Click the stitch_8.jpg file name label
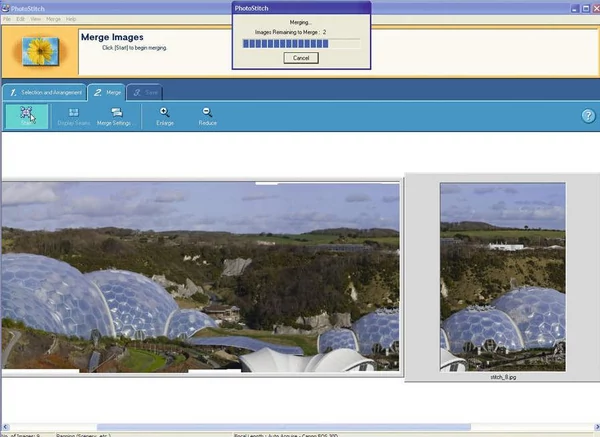 coord(503,377)
